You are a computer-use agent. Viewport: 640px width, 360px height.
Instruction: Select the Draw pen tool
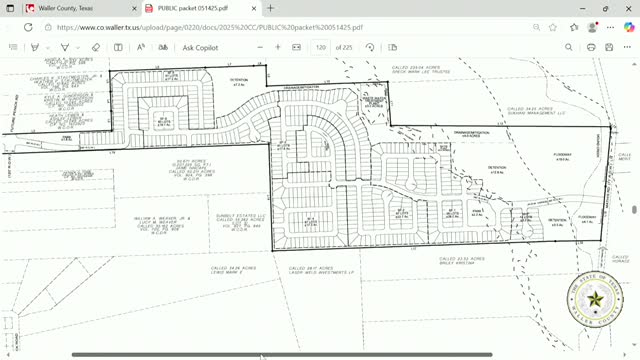(64, 47)
